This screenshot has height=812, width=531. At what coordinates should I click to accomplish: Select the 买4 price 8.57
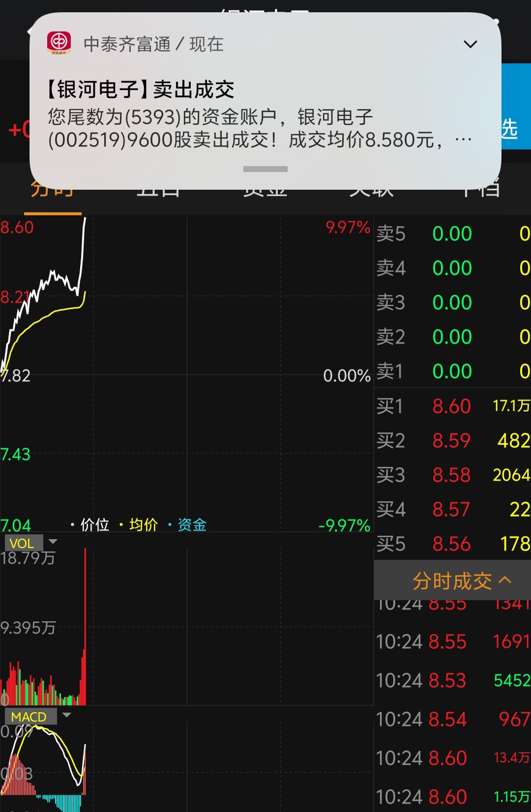point(452,509)
